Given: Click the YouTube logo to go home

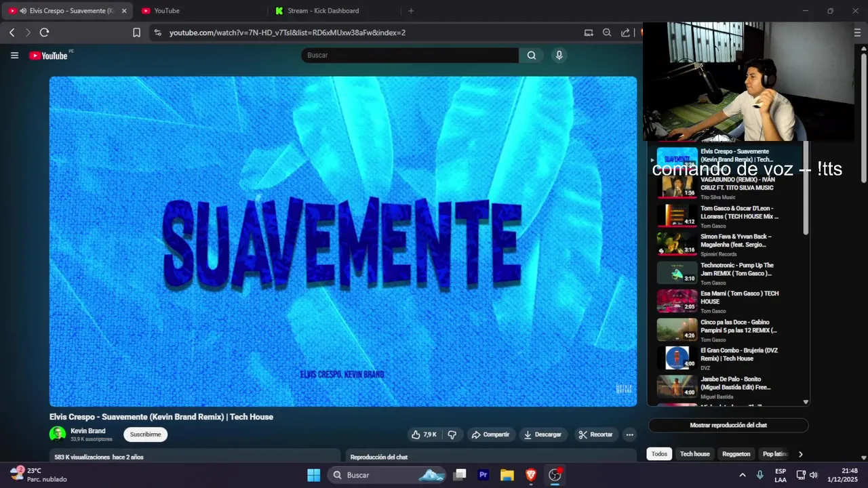Looking at the screenshot, I should 48,56.
